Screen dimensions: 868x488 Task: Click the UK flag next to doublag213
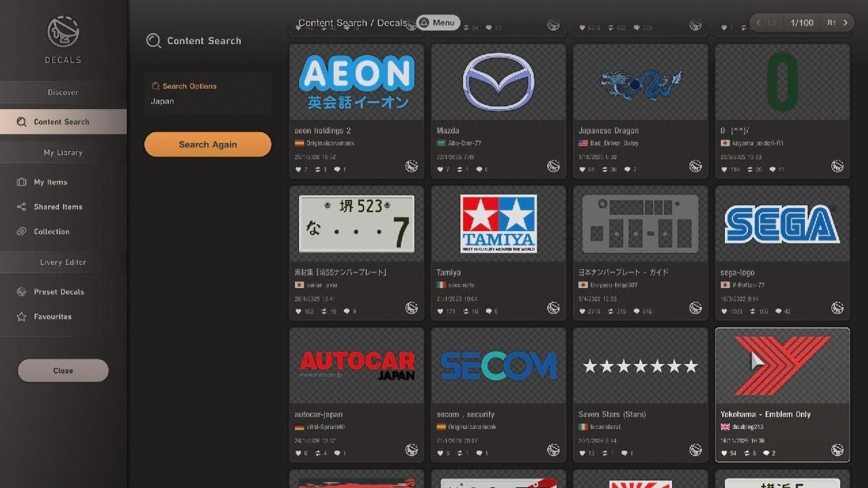724,427
